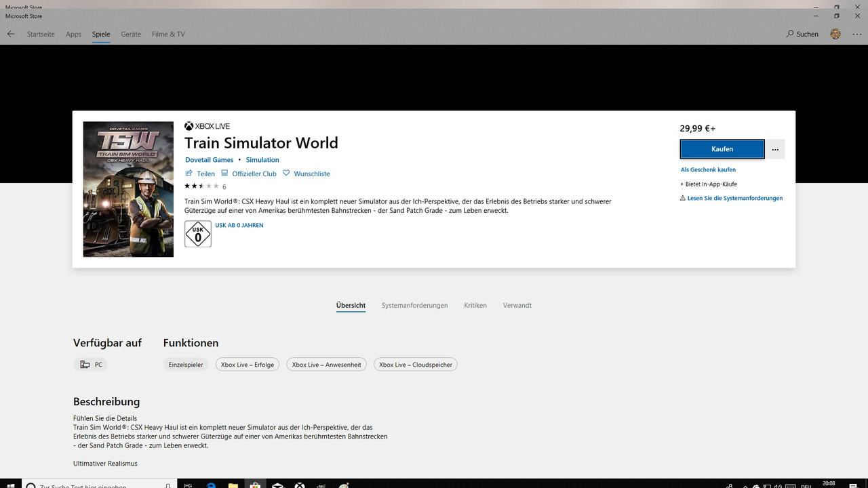The image size is (868, 488).
Task: Select the Kritiken section tab
Action: (475, 306)
